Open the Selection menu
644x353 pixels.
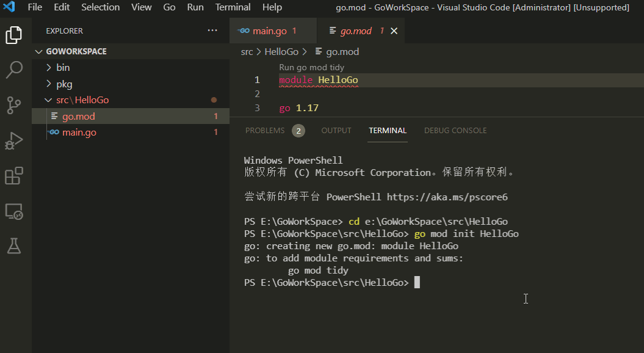tap(101, 7)
